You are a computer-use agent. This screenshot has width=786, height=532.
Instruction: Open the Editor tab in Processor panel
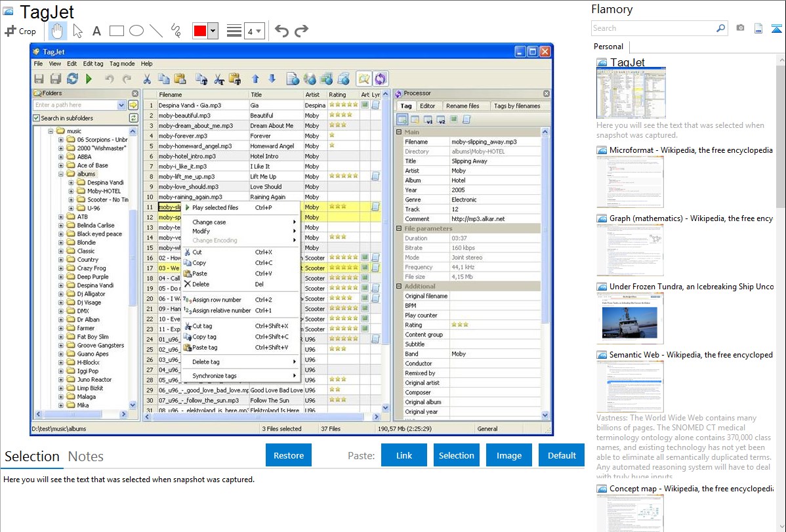(x=428, y=106)
